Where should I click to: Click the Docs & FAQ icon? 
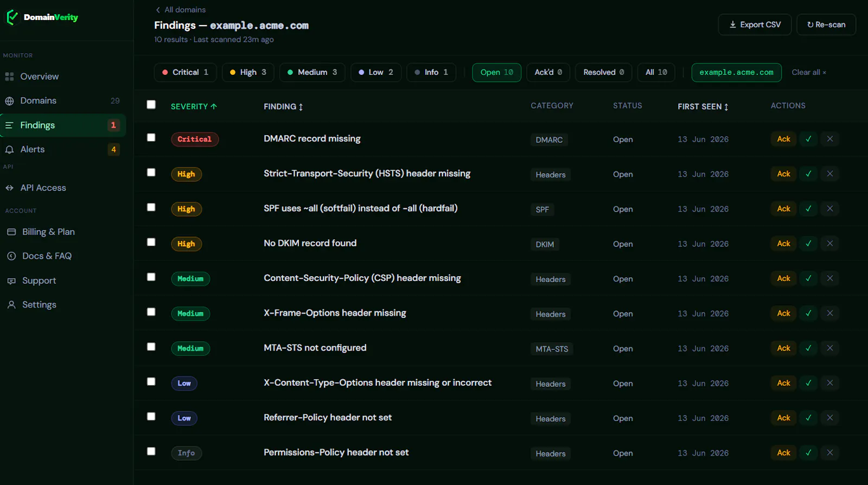point(11,256)
